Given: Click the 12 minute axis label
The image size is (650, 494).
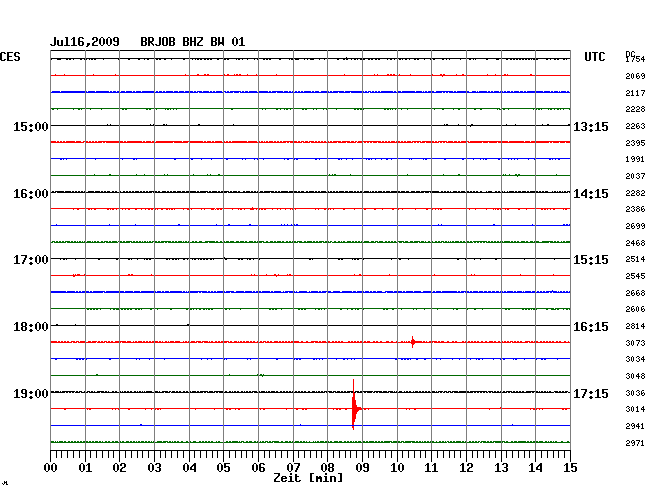Looking at the screenshot, I should point(466,467).
